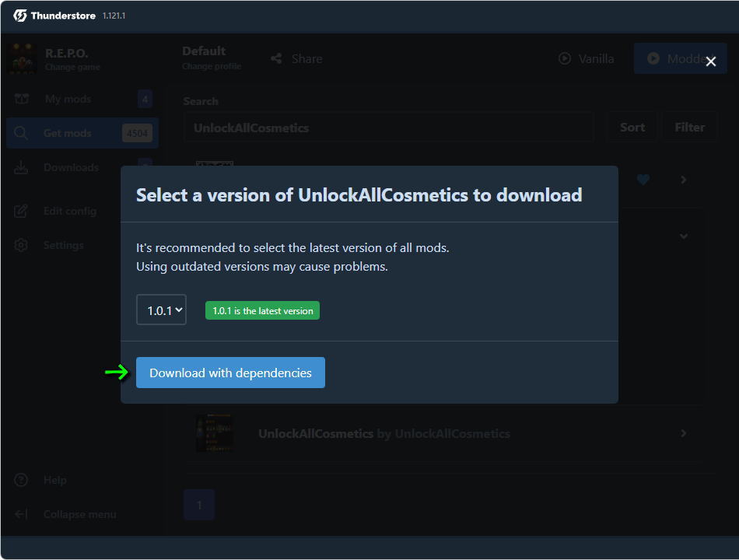
Task: Open Help in sidebar
Action: (82, 480)
